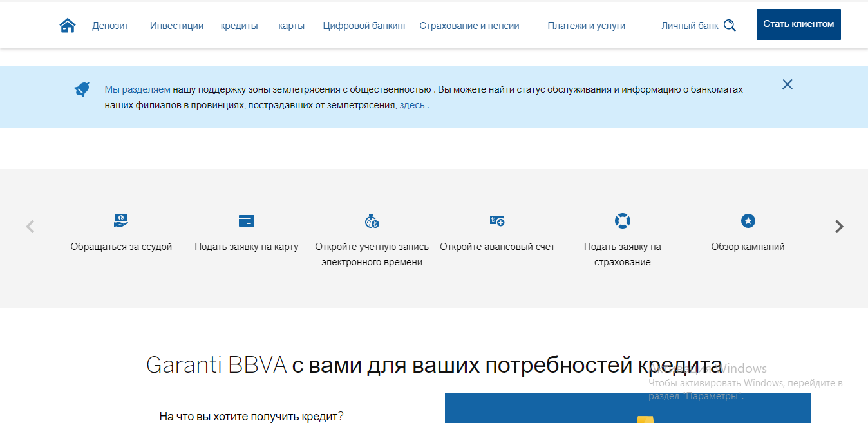Click the notification bell icon in banner

pos(82,89)
